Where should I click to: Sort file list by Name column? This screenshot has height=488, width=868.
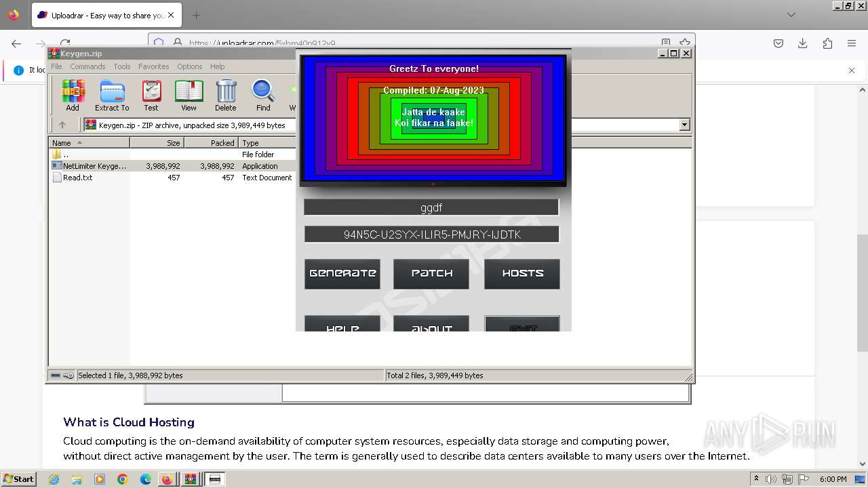click(89, 143)
